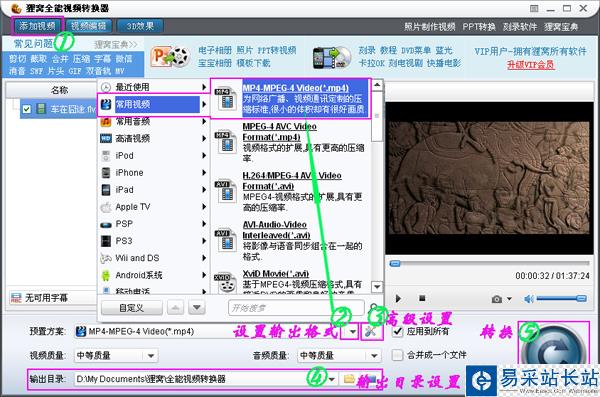600x397 pixels.
Task: Expand the 最近使用 submenu
Action: click(x=153, y=87)
